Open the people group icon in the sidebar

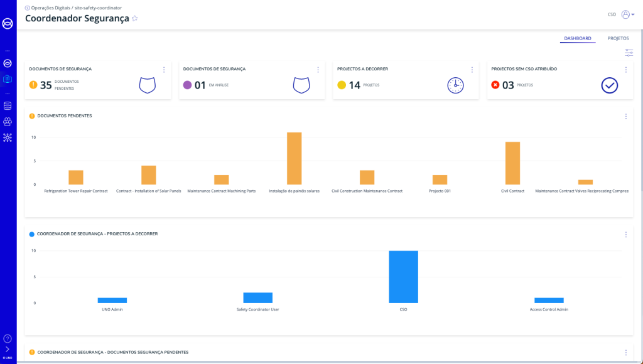click(x=8, y=122)
